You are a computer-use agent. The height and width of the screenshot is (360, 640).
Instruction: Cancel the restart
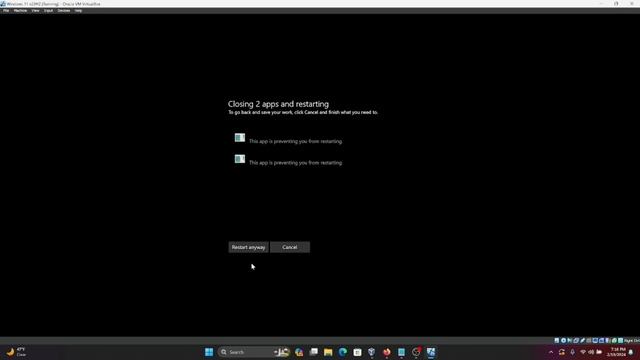(x=290, y=247)
